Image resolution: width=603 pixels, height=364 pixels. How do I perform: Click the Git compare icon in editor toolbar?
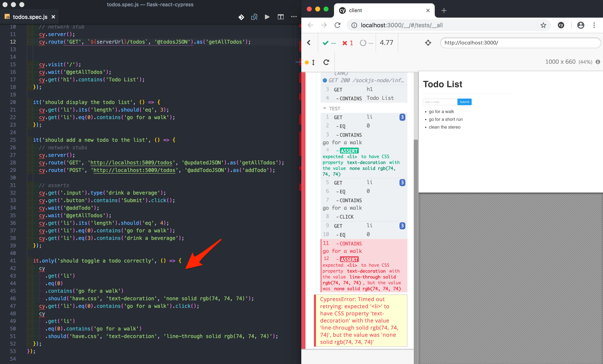point(241,17)
